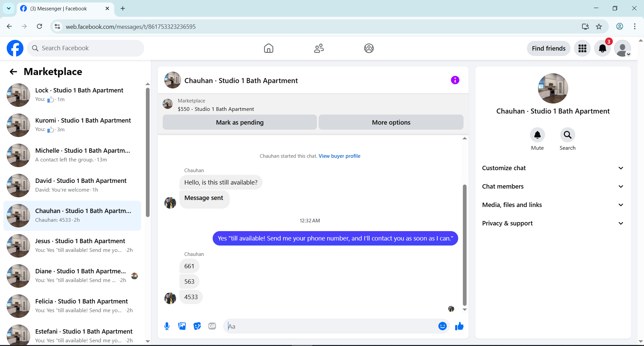Switch to the Messenger Facebook tab
Screen dimensions: 644x346
click(65, 9)
